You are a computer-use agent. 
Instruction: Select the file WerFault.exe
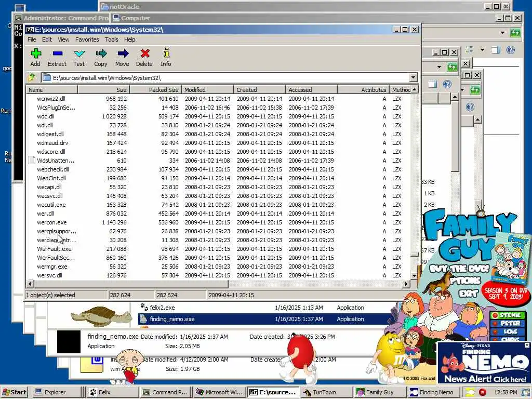(x=54, y=249)
